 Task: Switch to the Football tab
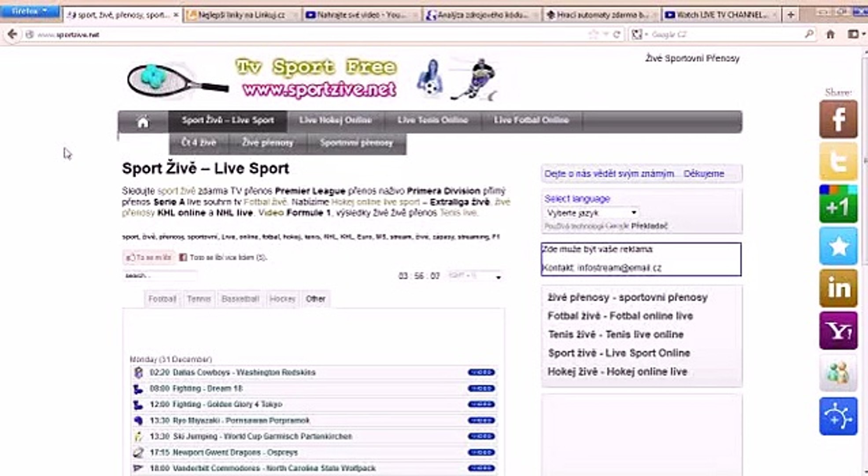click(x=162, y=299)
